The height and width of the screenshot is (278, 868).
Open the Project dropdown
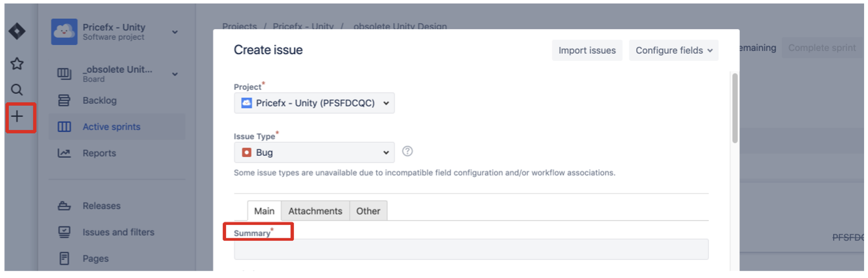[x=314, y=103]
